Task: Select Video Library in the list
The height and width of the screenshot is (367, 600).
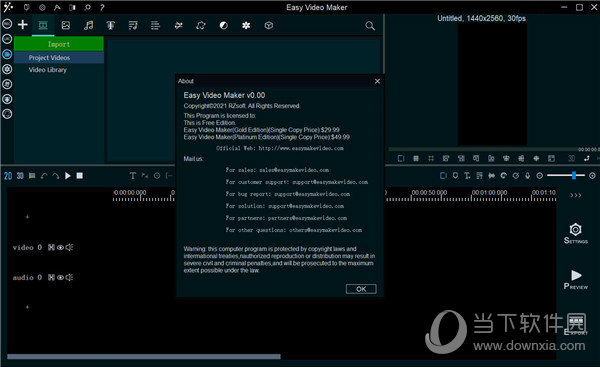Action: pos(47,70)
